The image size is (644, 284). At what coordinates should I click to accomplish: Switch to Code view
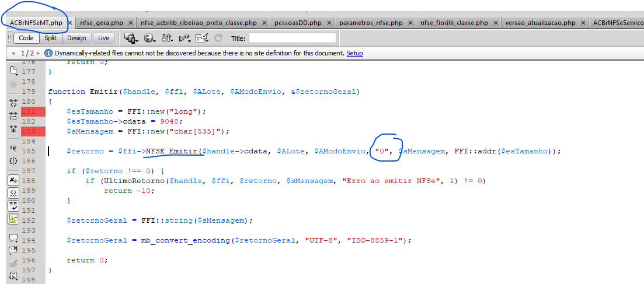click(26, 38)
